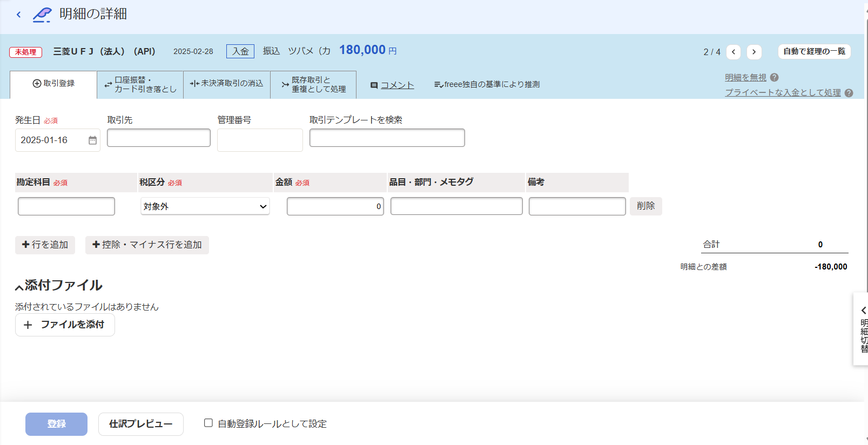Screen dimensions: 868x445
Task: Open 仕訳プレビュー
Action: pyautogui.click(x=141, y=424)
